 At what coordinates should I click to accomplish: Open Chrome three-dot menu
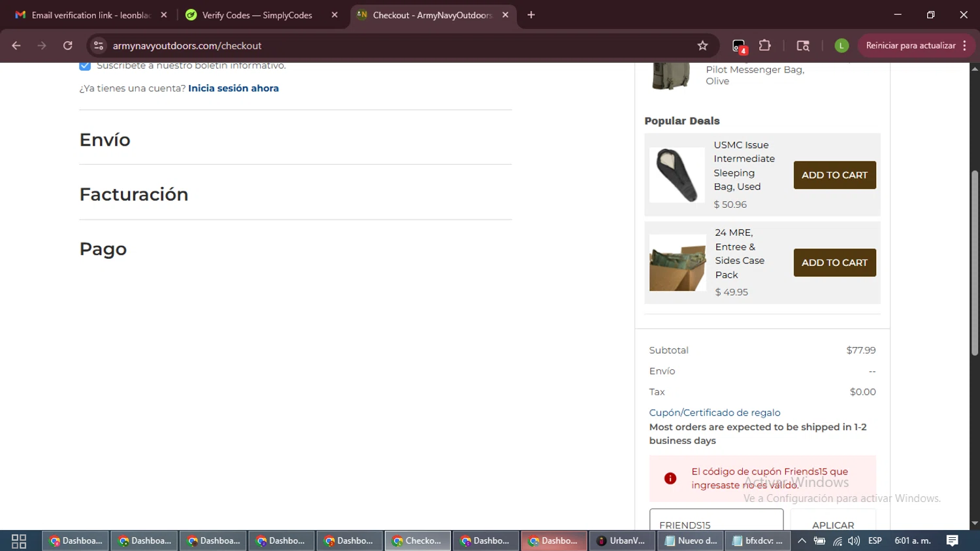coord(965,46)
